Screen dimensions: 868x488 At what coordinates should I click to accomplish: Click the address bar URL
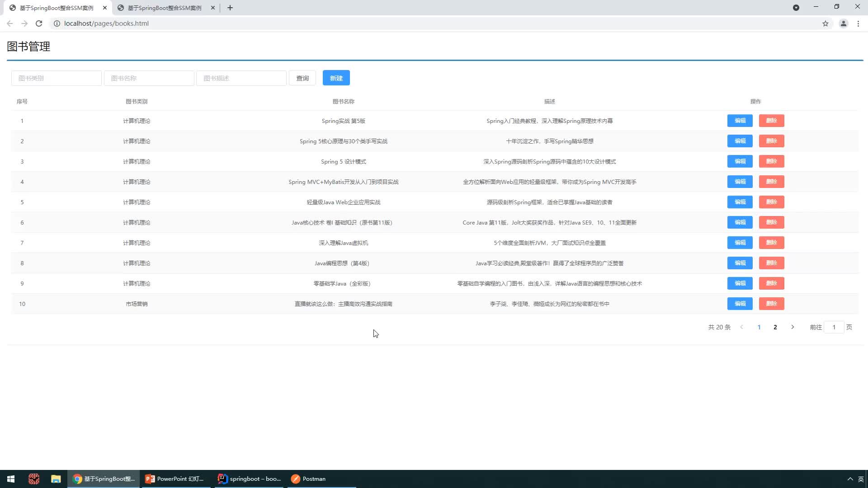(x=106, y=23)
